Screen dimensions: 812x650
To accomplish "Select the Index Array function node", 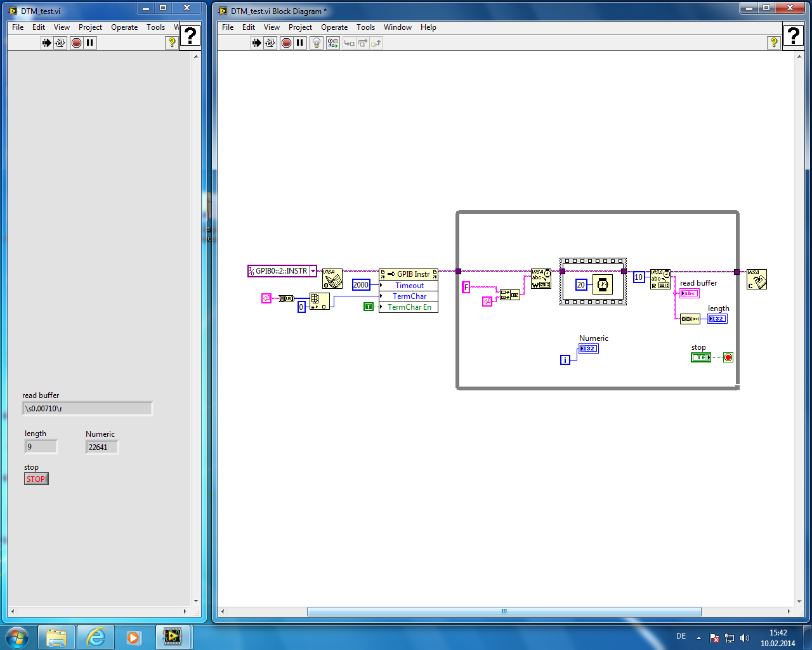I will coord(320,301).
